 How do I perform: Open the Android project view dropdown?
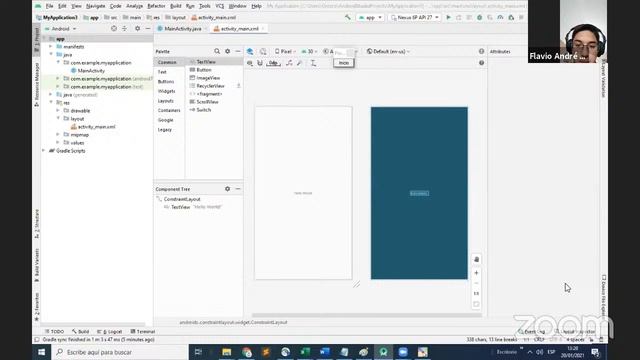coord(60,29)
